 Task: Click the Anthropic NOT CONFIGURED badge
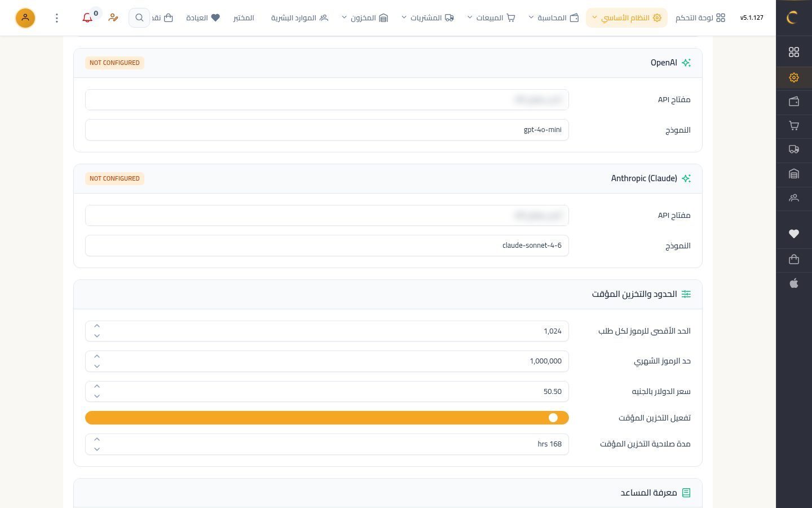click(114, 178)
